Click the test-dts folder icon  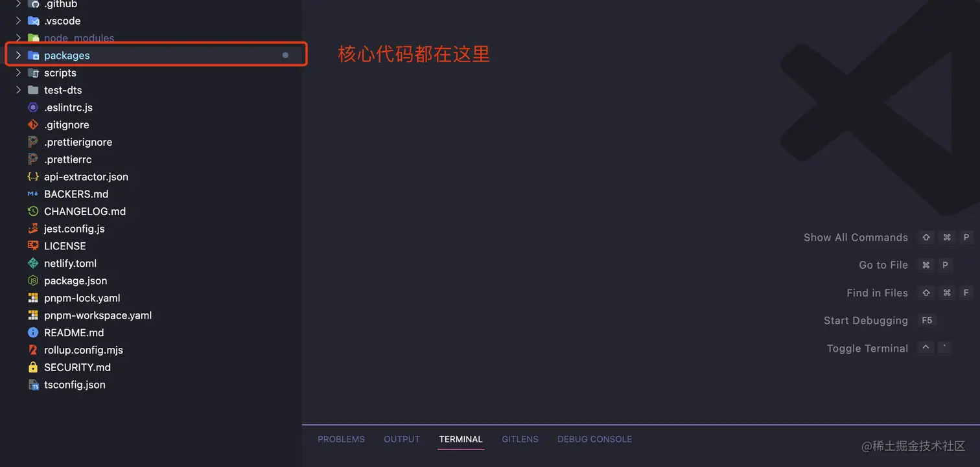coord(33,90)
